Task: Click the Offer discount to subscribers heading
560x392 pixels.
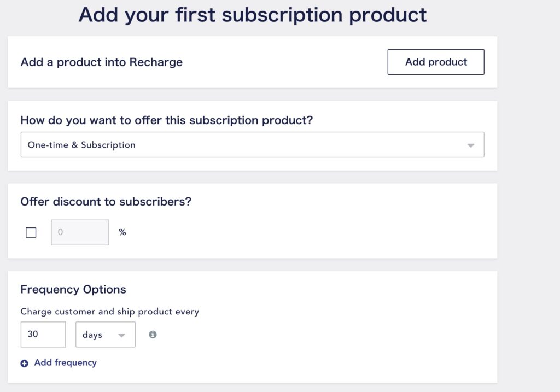Action: [x=106, y=202]
